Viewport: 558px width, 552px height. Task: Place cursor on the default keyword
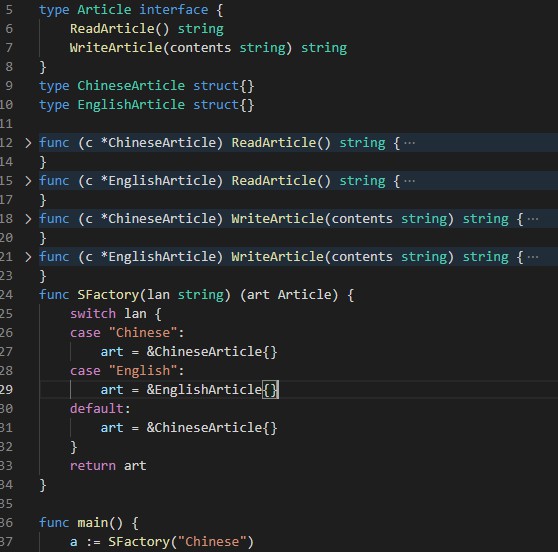97,409
